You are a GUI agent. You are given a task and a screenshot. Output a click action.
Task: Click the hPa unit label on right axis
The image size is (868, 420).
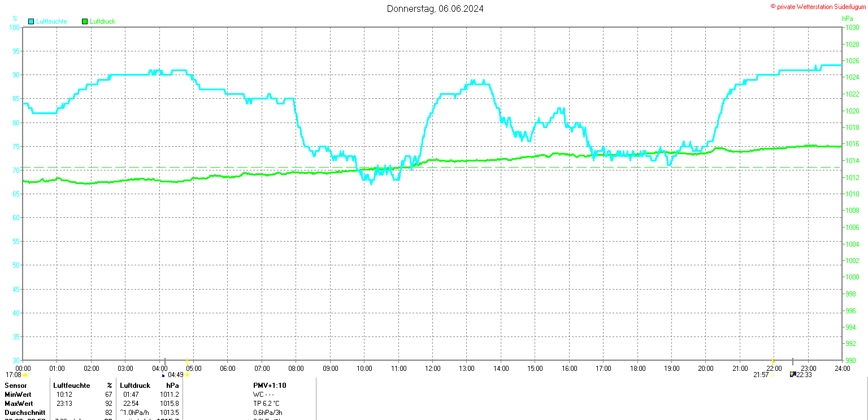pos(848,19)
